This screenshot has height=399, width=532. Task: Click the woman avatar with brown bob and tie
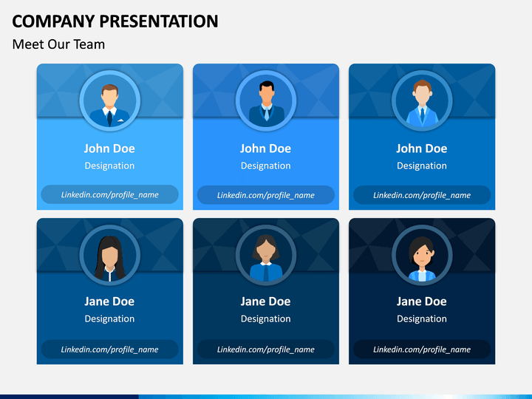tap(266, 255)
